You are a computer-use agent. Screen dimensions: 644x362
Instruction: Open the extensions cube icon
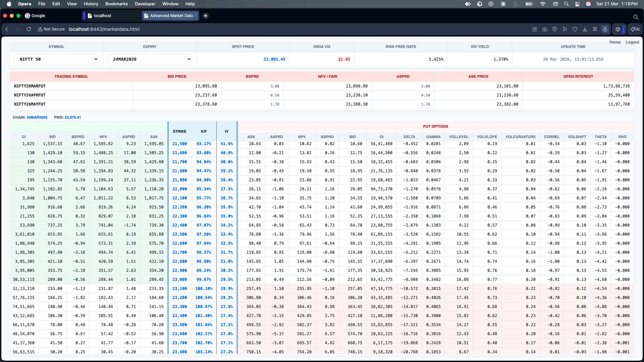coord(618,29)
